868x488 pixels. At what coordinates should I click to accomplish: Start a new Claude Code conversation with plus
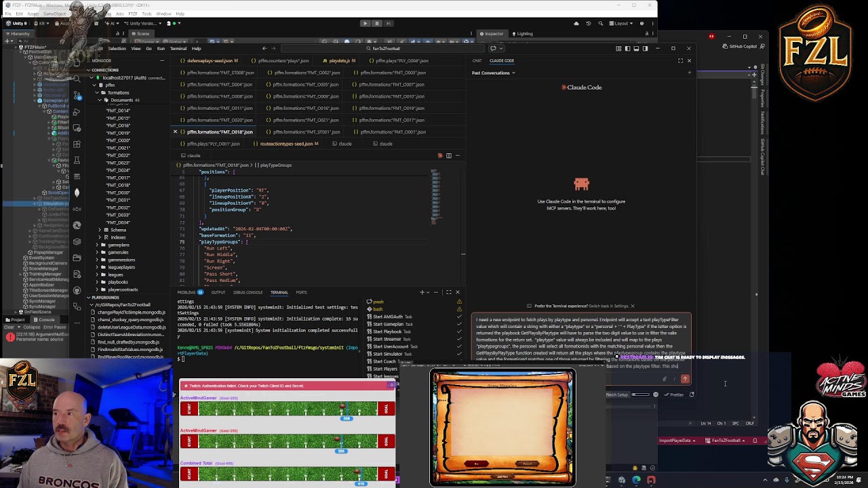pyautogui.click(x=689, y=73)
